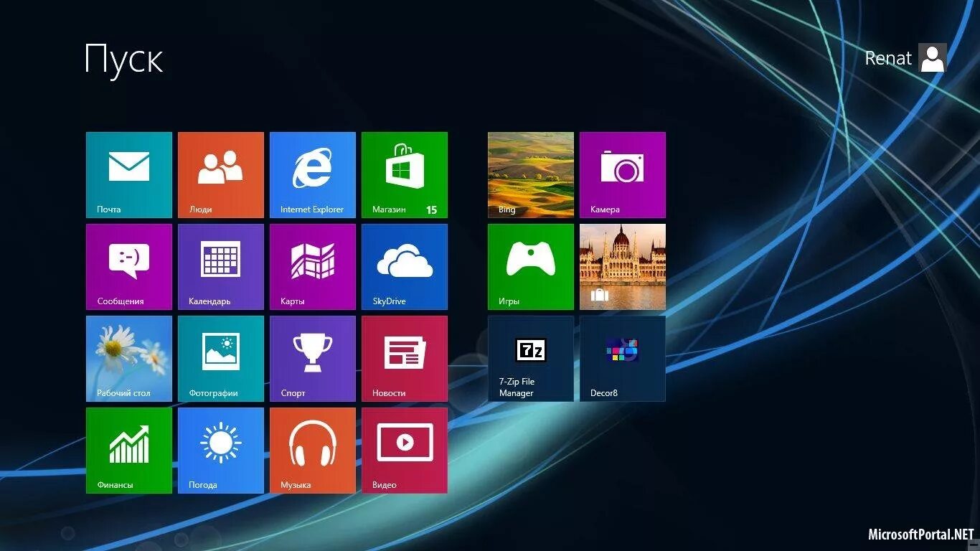The height and width of the screenshot is (551, 980).
Task: Click the user avatar picture
Action: click(933, 57)
